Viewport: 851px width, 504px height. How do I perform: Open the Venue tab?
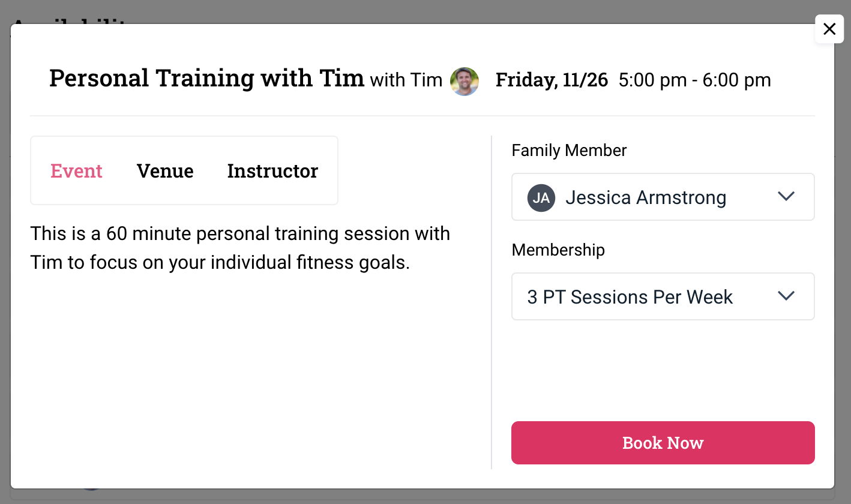(165, 171)
